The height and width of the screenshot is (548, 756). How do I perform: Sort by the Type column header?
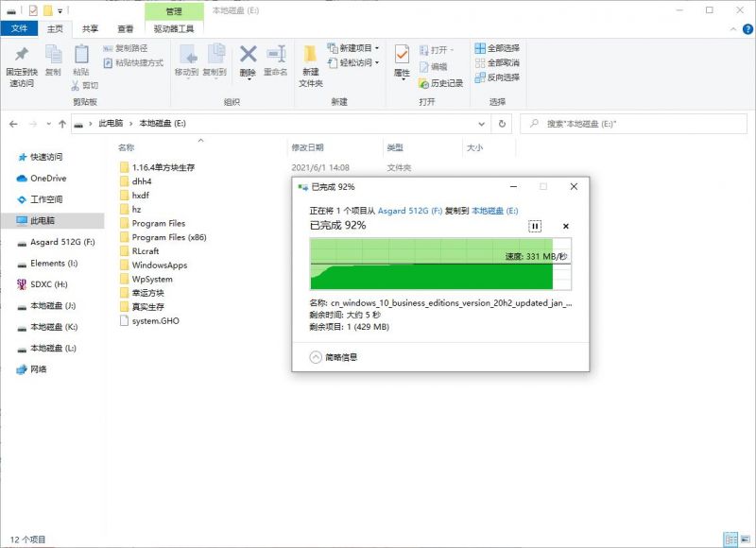pos(423,147)
